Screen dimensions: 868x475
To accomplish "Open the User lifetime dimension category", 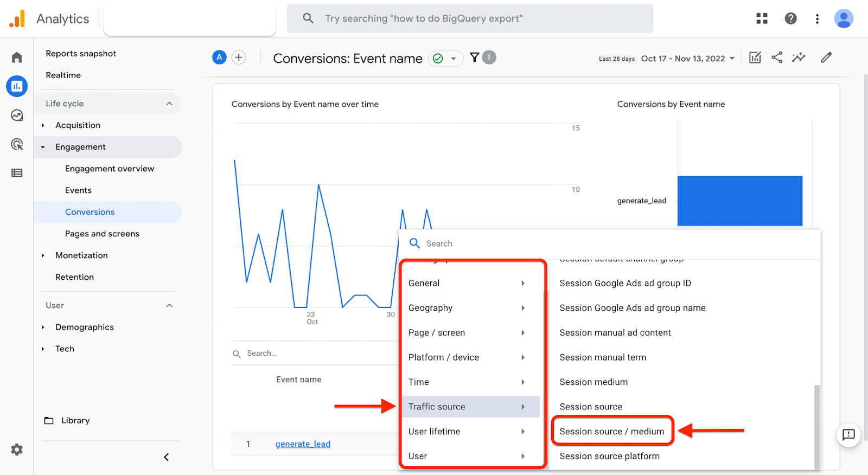I will tap(470, 432).
